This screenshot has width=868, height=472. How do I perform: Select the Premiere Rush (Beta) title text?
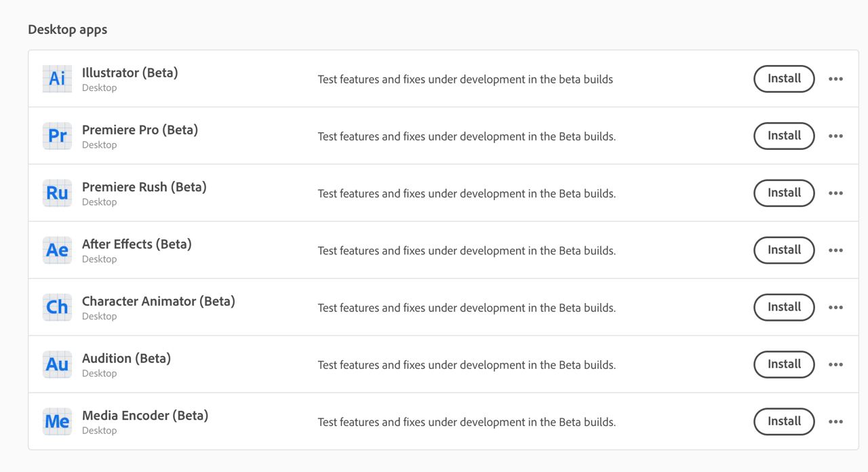[144, 186]
